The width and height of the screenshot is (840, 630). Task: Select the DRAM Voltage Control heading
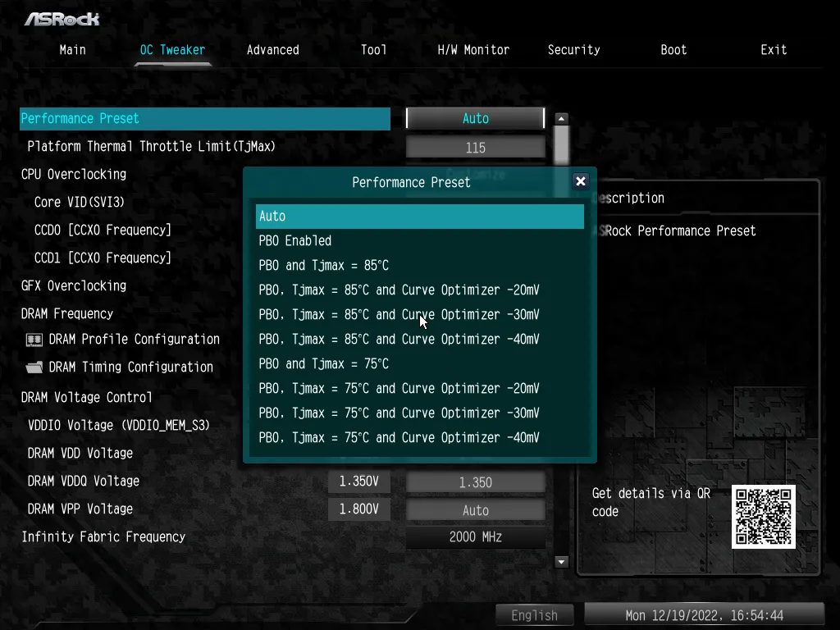87,398
